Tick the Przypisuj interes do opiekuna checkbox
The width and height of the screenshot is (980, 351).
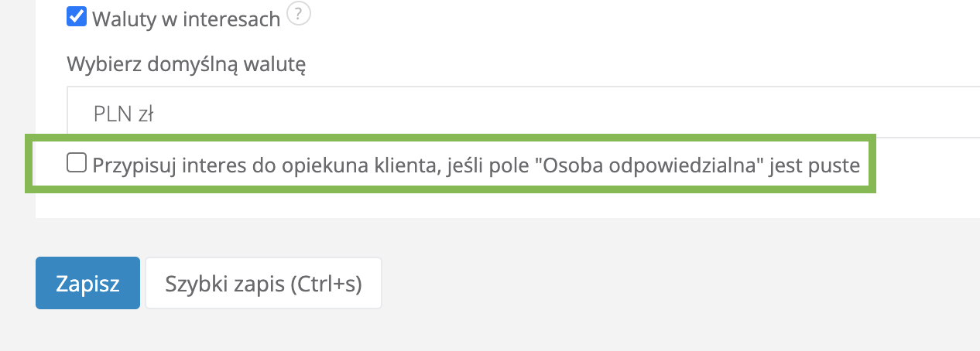click(x=77, y=163)
